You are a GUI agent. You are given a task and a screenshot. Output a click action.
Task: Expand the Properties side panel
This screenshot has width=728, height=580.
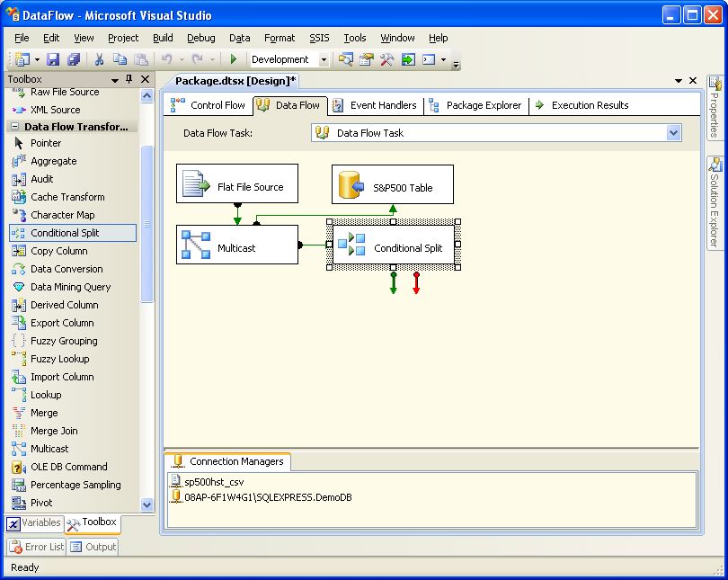pyautogui.click(x=715, y=107)
